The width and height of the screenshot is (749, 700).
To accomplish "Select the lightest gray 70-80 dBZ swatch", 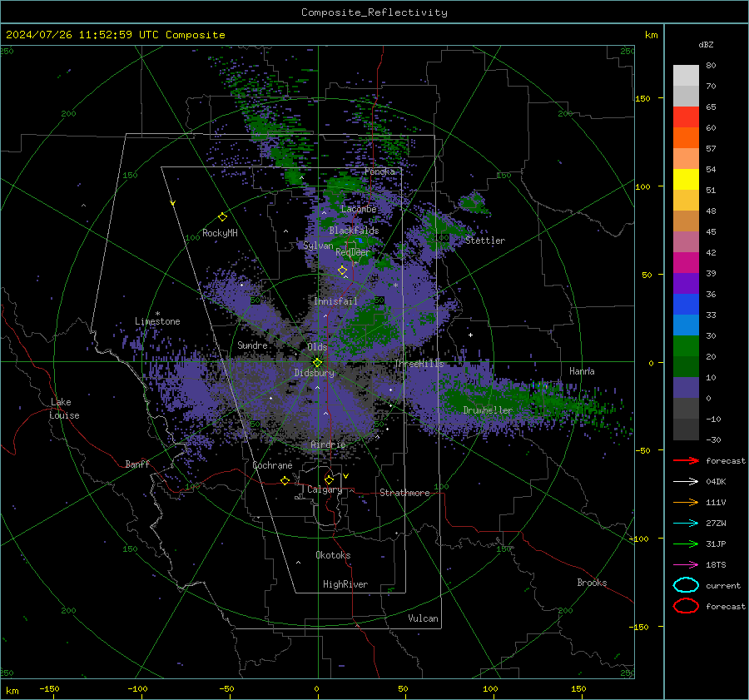I will [686, 76].
